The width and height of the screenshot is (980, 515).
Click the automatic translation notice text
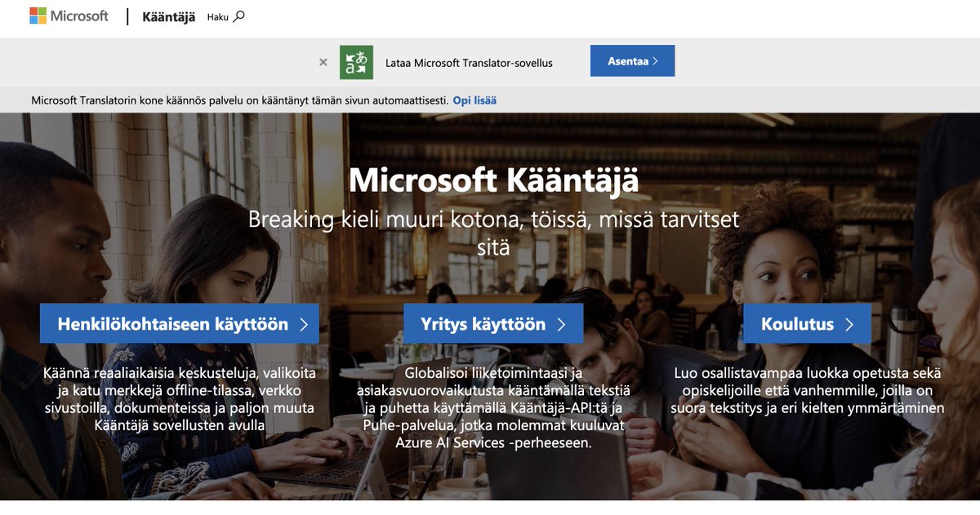click(x=239, y=100)
